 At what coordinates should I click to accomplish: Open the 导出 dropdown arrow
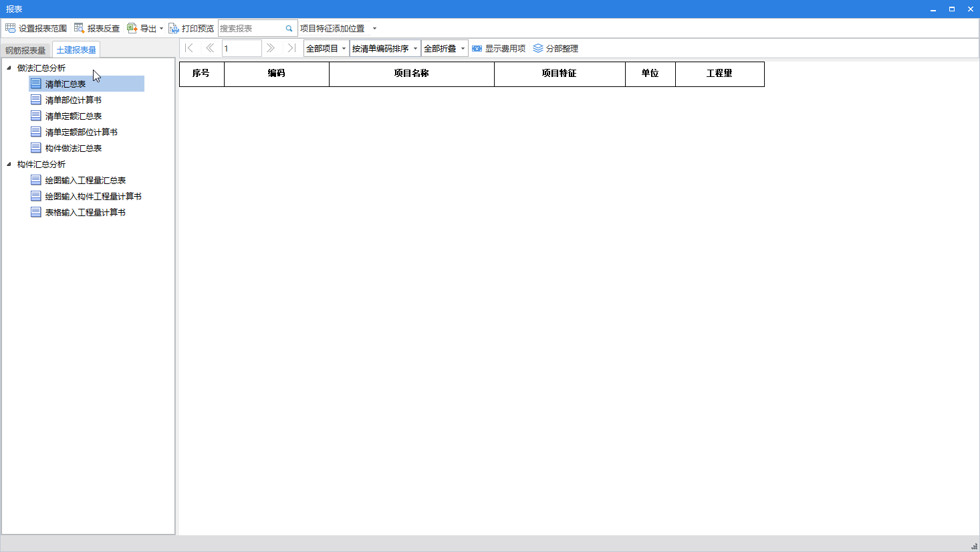point(161,29)
